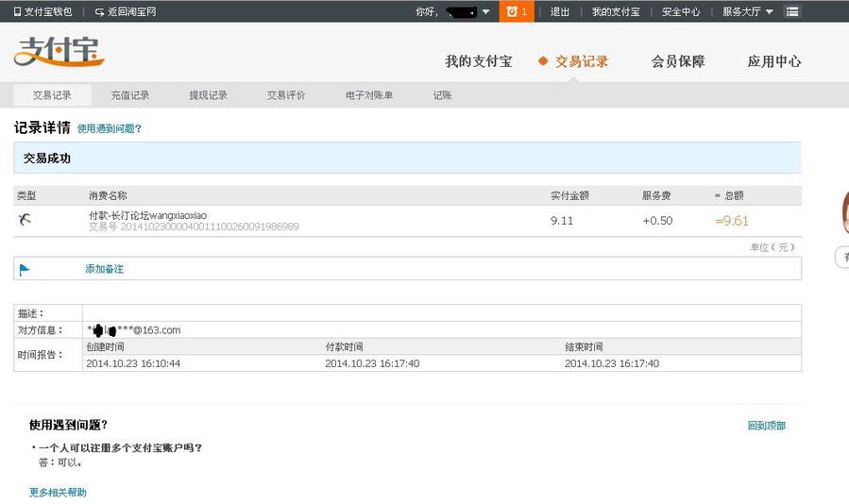Image resolution: width=849 pixels, height=504 pixels.
Task: Click the 创建时间 value 2014.10.23 16:10:44
Action: tap(133, 363)
